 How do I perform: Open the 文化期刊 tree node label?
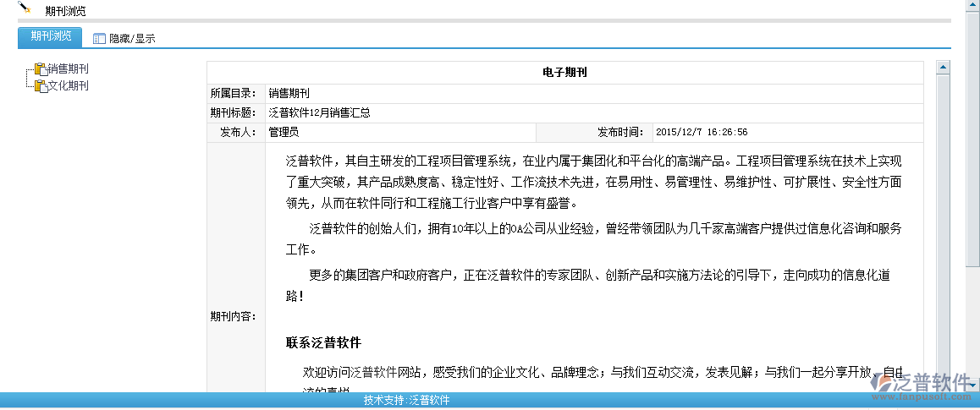pos(68,86)
